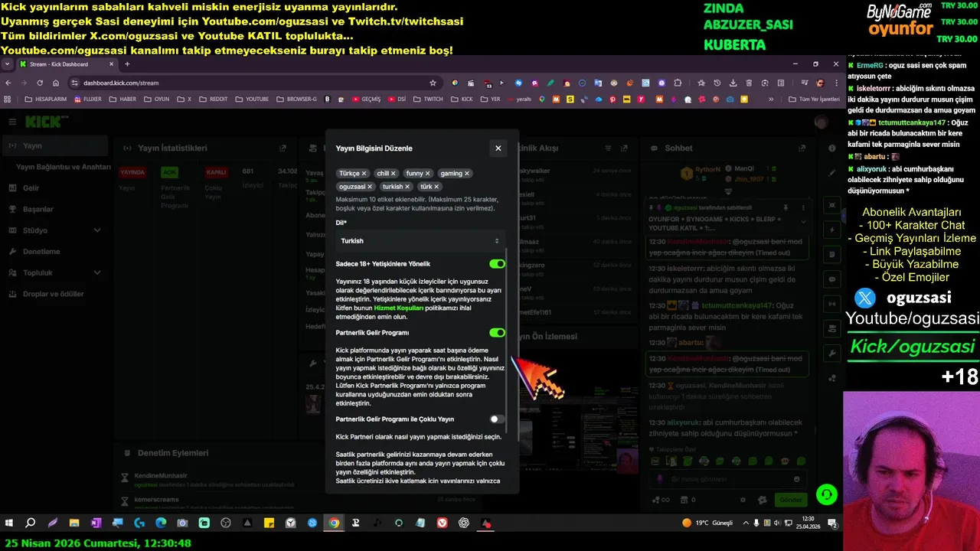Expand the Topluluk sidebar section
Screen dimensions: 980x551
(55, 272)
